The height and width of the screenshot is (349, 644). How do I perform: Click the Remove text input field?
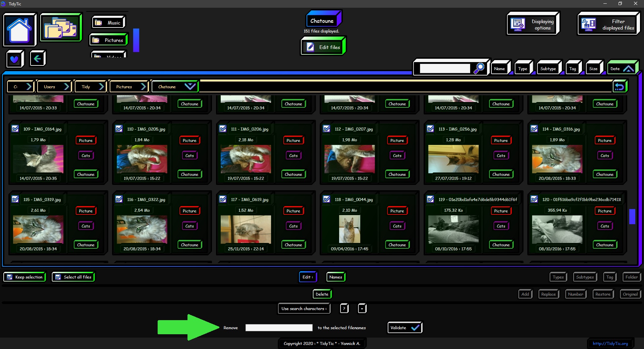pos(279,328)
